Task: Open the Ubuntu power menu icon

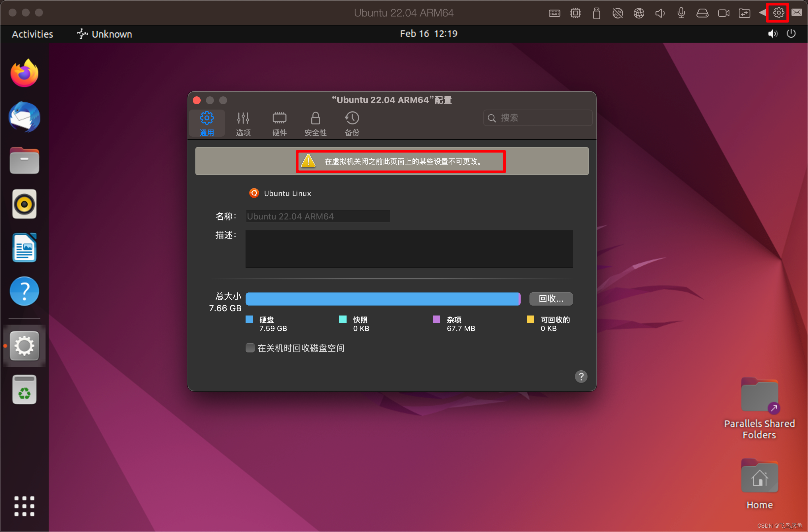Action: (x=791, y=34)
